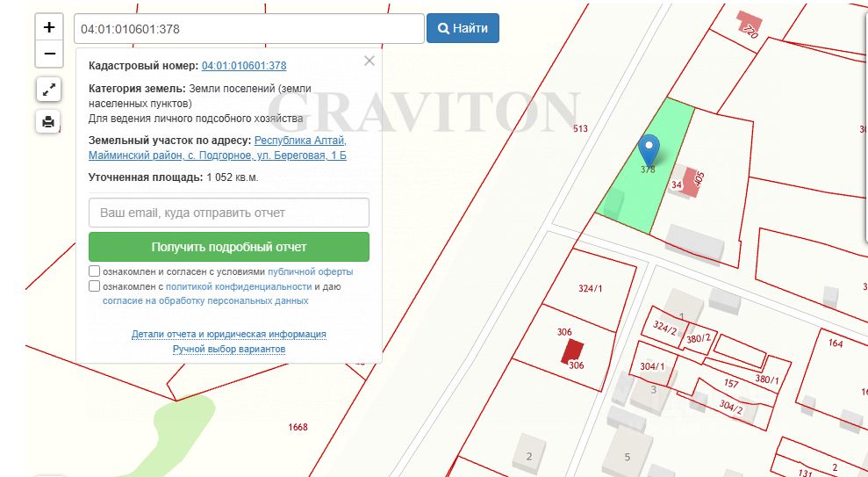Screen dimensions: 868x477
Task: Zoom out the map with minus button
Action: point(49,54)
